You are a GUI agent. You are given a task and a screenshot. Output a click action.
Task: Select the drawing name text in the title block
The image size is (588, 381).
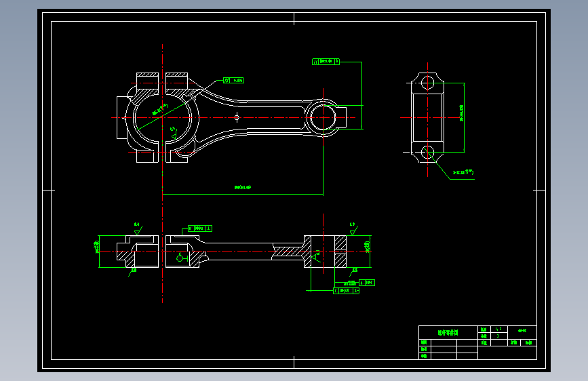[x=448, y=333]
